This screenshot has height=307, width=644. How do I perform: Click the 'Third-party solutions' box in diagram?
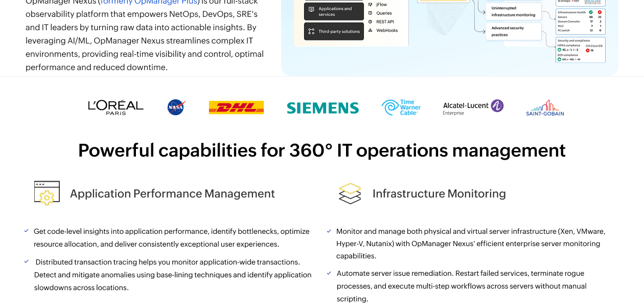click(x=334, y=31)
